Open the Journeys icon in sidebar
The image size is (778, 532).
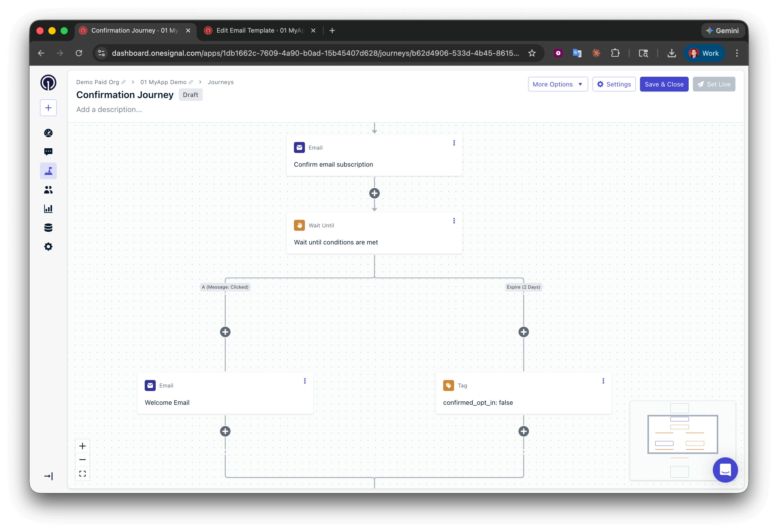coord(48,171)
